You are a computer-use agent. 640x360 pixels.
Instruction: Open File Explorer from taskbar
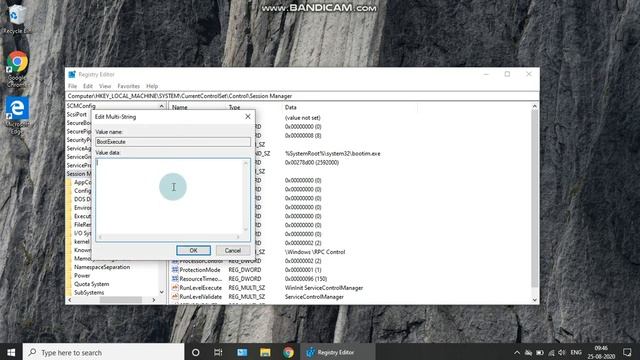(x=265, y=352)
